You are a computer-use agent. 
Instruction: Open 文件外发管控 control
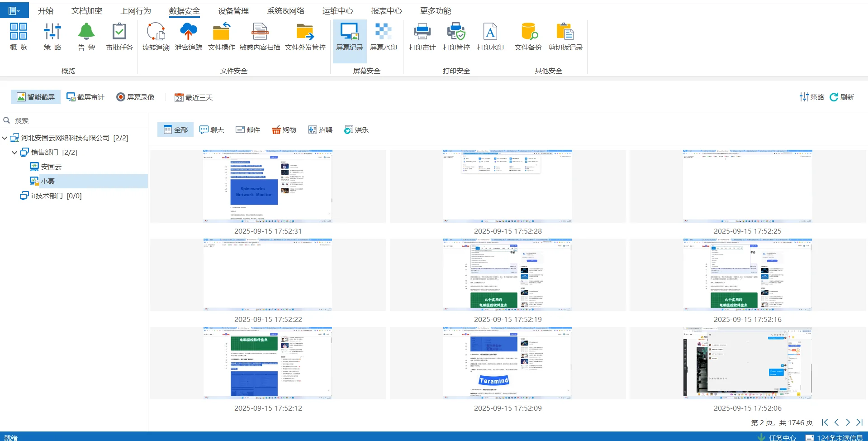(305, 37)
